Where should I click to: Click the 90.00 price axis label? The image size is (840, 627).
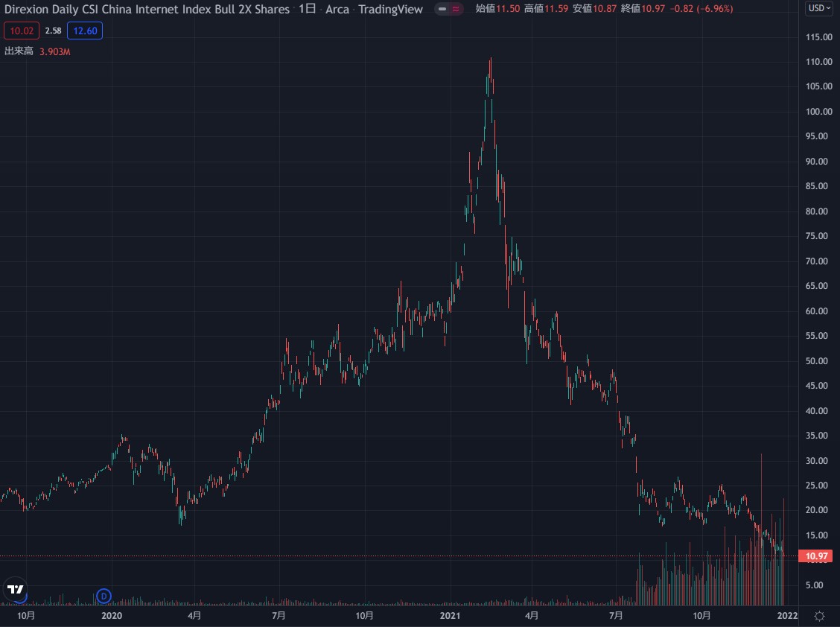tap(816, 162)
